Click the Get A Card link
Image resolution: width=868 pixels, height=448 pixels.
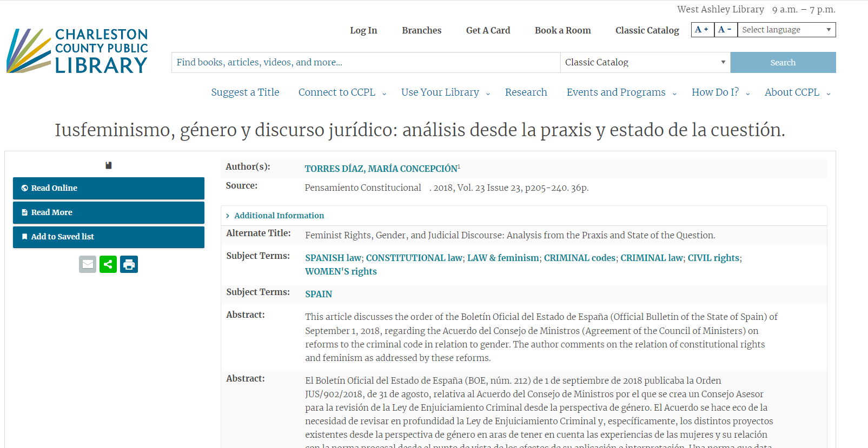[x=488, y=30]
